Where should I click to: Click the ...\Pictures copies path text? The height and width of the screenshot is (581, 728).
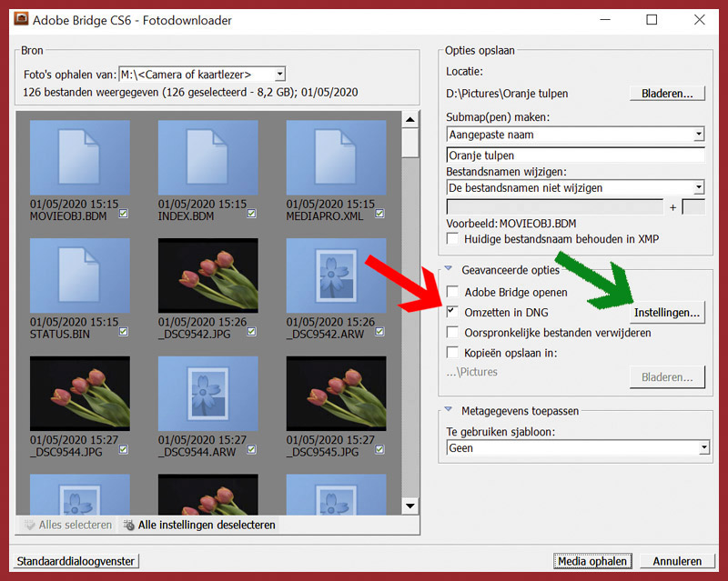(471, 372)
